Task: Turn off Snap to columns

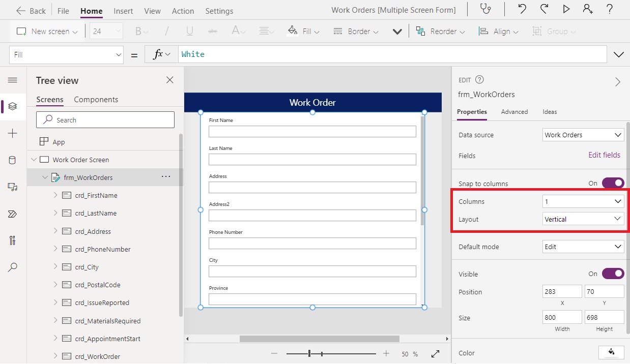Action: coord(613,183)
